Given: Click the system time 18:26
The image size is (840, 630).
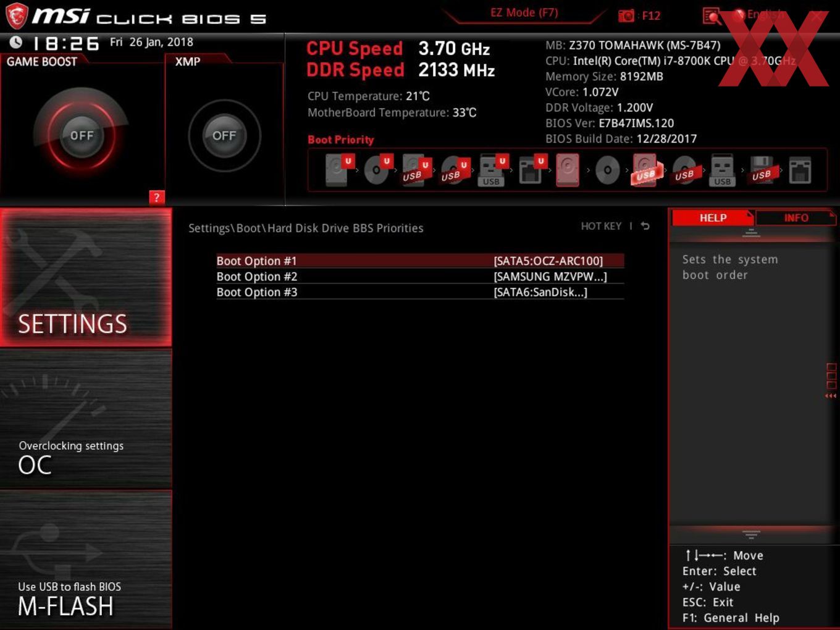Looking at the screenshot, I should click(65, 43).
